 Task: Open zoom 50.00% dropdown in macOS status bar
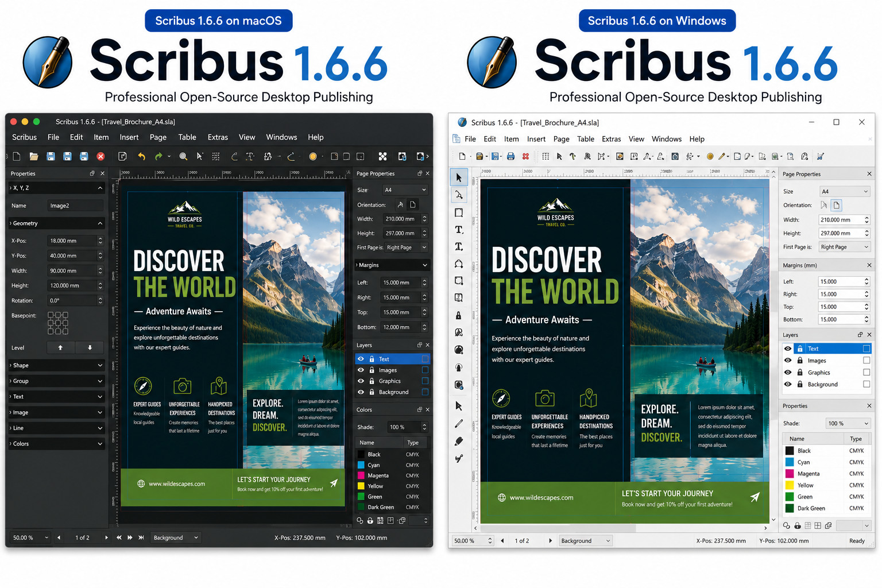[30, 537]
